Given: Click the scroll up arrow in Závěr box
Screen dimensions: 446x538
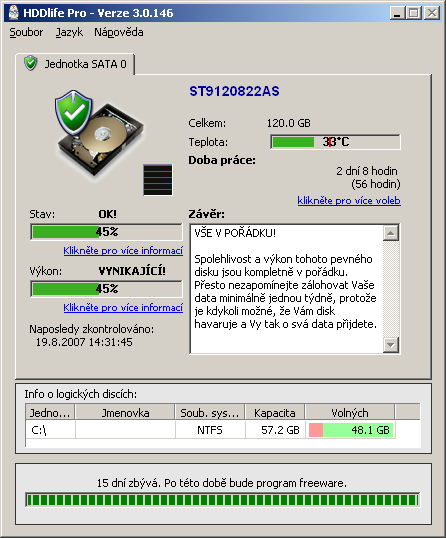Looking at the screenshot, I should pyautogui.click(x=391, y=233).
